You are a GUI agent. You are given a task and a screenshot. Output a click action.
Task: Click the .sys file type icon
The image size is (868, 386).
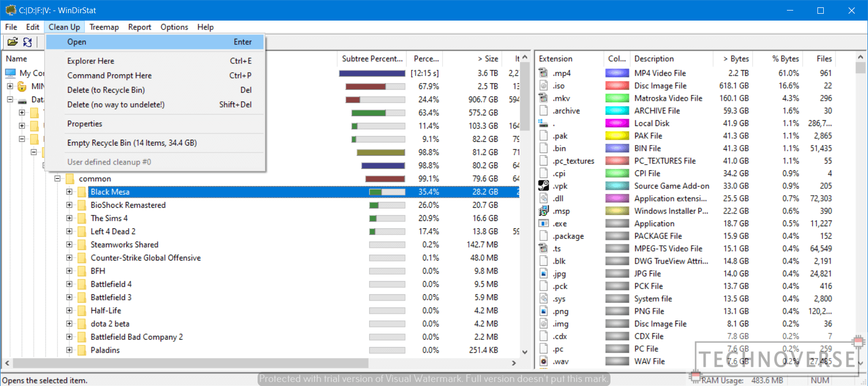[x=544, y=298]
